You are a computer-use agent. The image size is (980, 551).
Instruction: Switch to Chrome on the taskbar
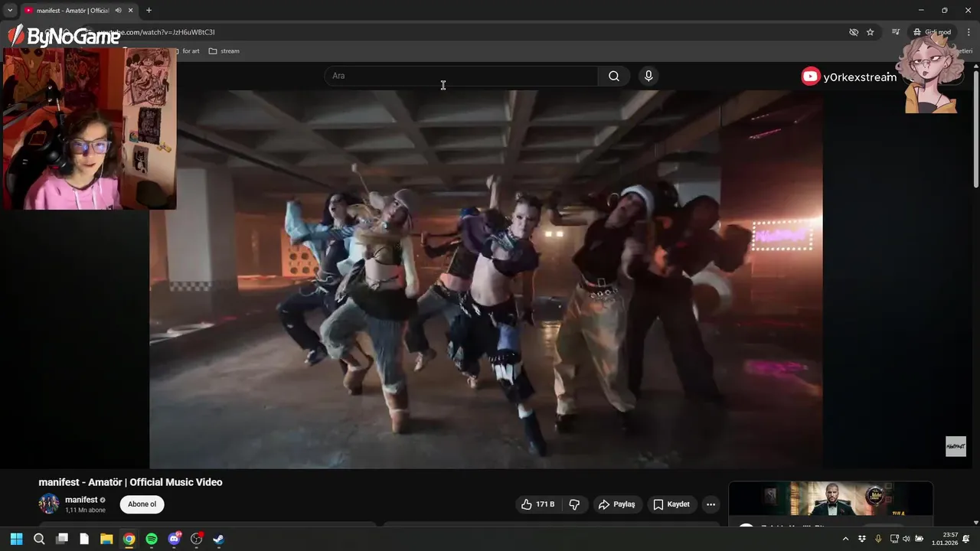(129, 539)
